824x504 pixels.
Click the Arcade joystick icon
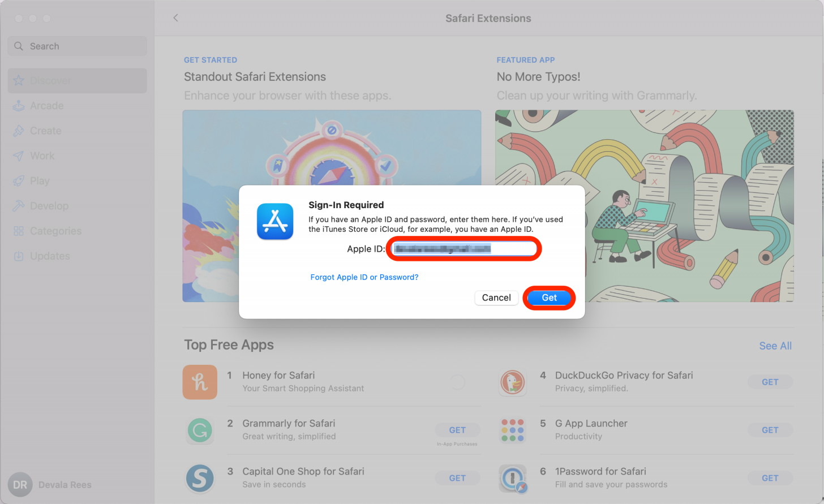click(19, 106)
